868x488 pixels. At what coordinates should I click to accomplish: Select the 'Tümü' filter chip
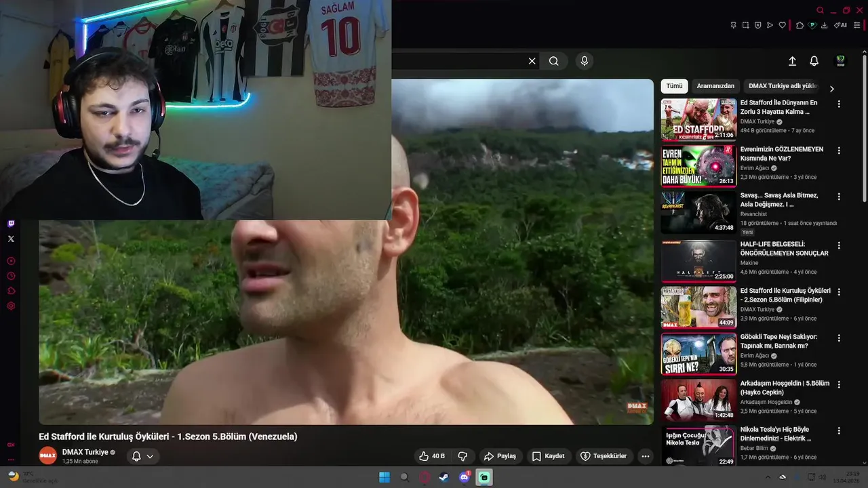[674, 86]
